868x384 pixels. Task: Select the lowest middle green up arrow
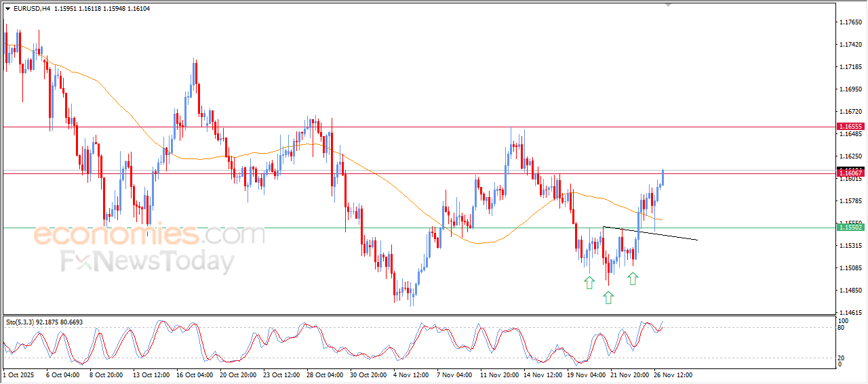point(608,297)
